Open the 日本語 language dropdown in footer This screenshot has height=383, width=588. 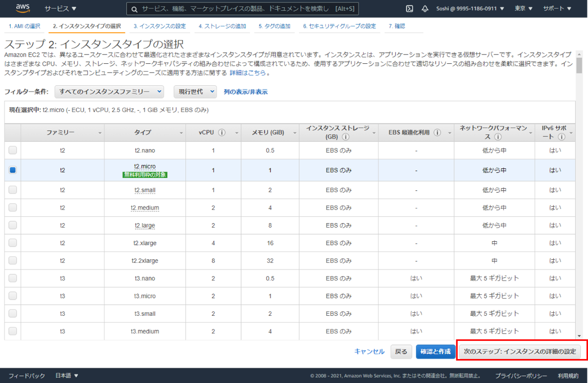click(x=67, y=376)
